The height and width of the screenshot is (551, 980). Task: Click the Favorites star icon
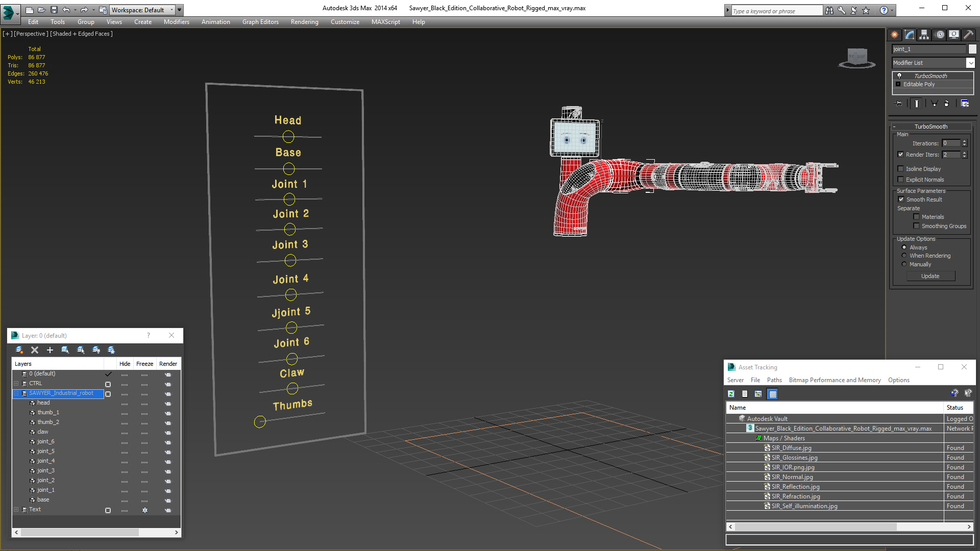pyautogui.click(x=866, y=10)
